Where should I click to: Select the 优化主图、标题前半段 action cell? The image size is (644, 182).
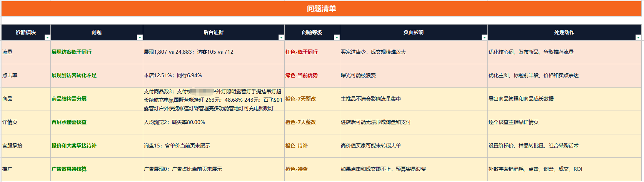coord(564,76)
